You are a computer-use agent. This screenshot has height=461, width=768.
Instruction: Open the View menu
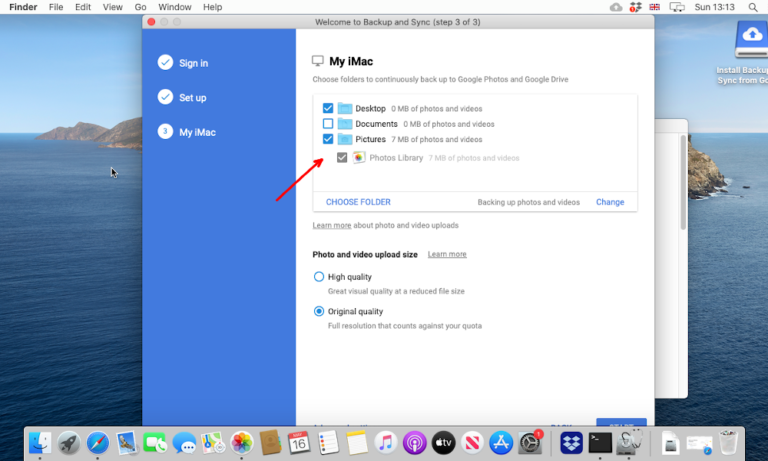pyautogui.click(x=112, y=7)
